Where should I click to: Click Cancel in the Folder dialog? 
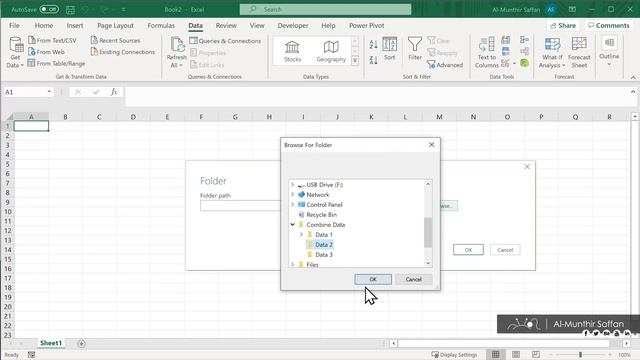tap(505, 250)
